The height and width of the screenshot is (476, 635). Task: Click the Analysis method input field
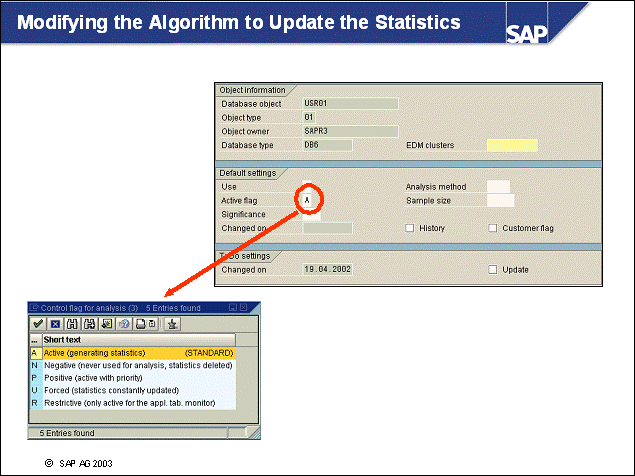point(497,187)
